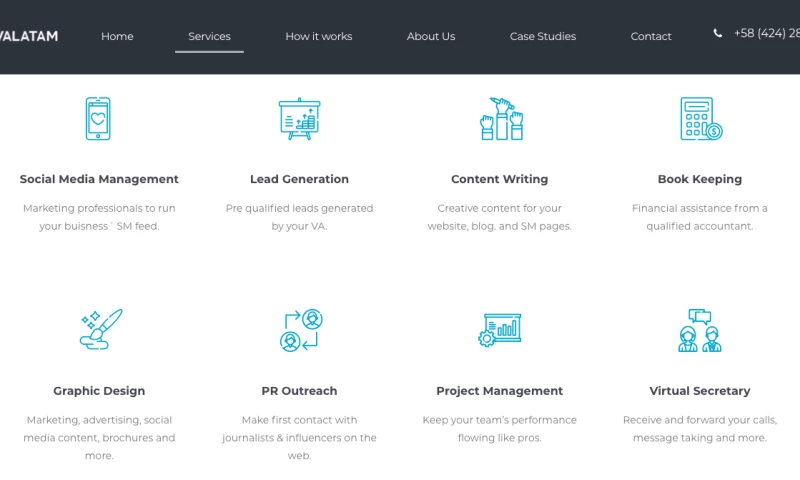Click the phone handset icon in header

[717, 34]
